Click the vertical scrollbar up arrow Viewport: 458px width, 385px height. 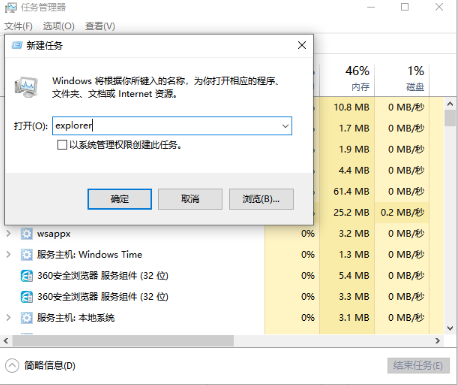coord(450,104)
